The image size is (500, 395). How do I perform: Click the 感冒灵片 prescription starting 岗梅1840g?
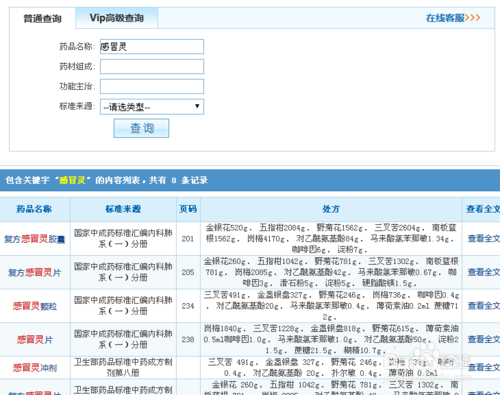(331, 340)
